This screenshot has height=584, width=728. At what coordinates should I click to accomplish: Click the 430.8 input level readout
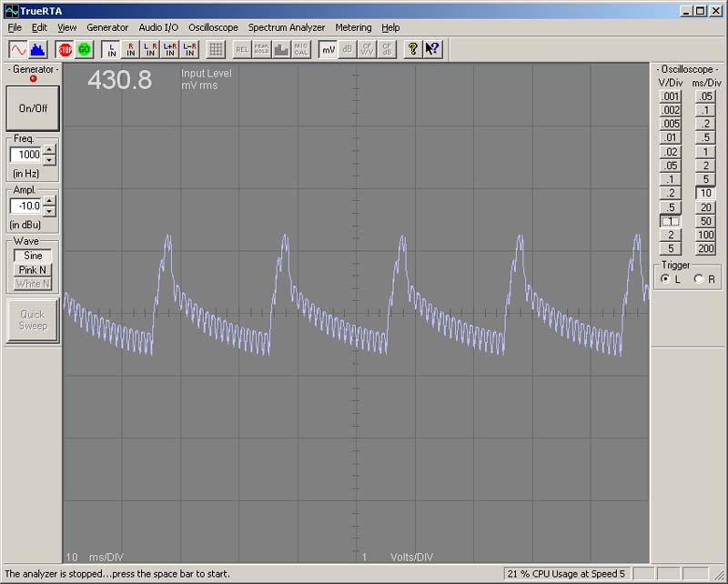click(120, 80)
